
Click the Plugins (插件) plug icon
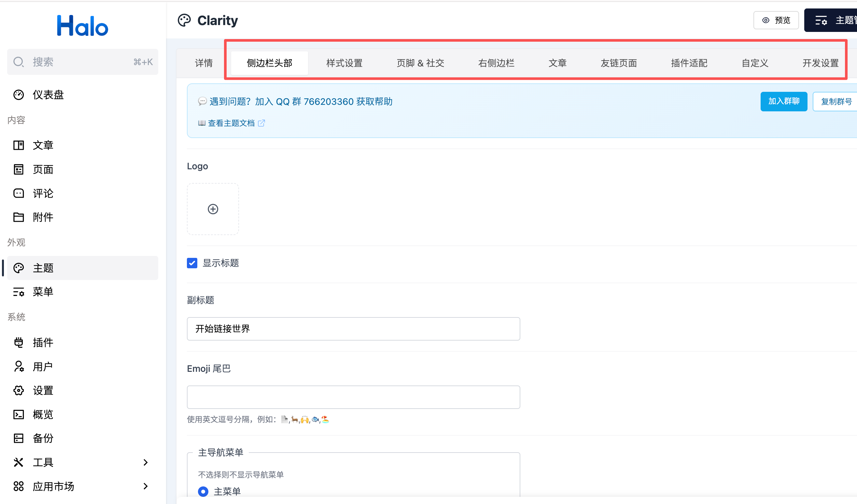click(x=18, y=343)
